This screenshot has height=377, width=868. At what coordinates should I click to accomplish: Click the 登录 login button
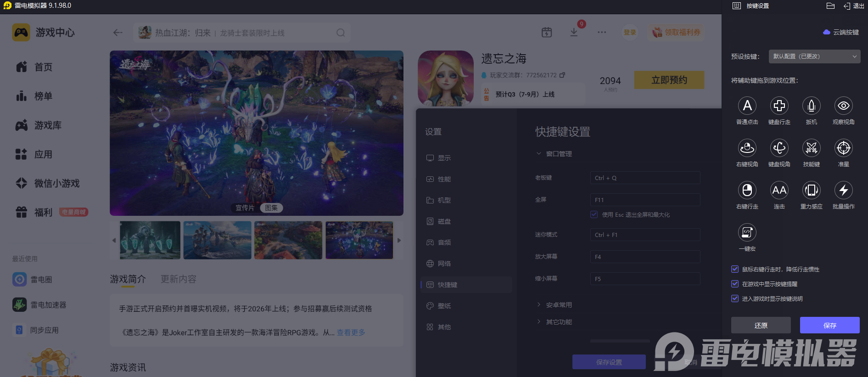(x=630, y=32)
